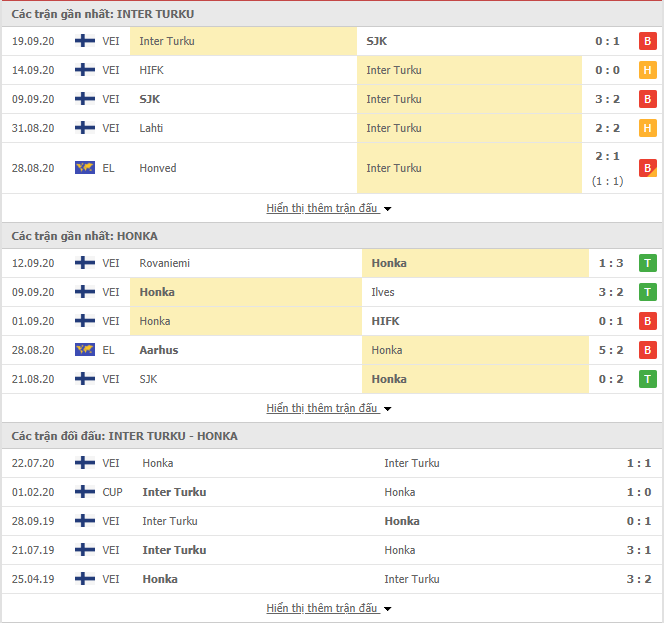The height and width of the screenshot is (623, 664).
Task: Click the Europa League flag in Honved row
Action: coord(85,168)
